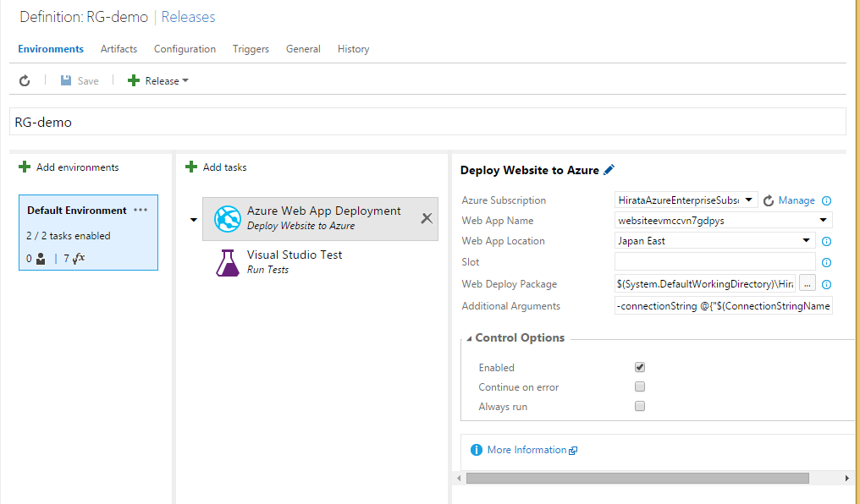Screen dimensions: 860x504
Task: Click the Additional Arguments field
Action: click(724, 305)
